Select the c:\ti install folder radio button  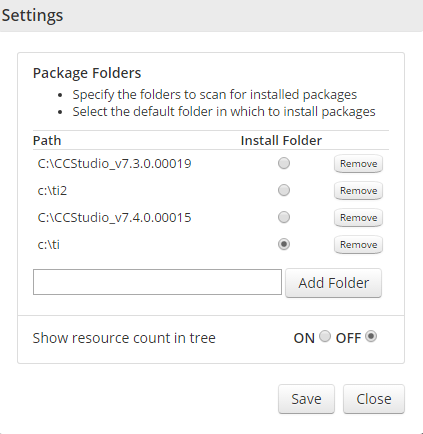[284, 244]
